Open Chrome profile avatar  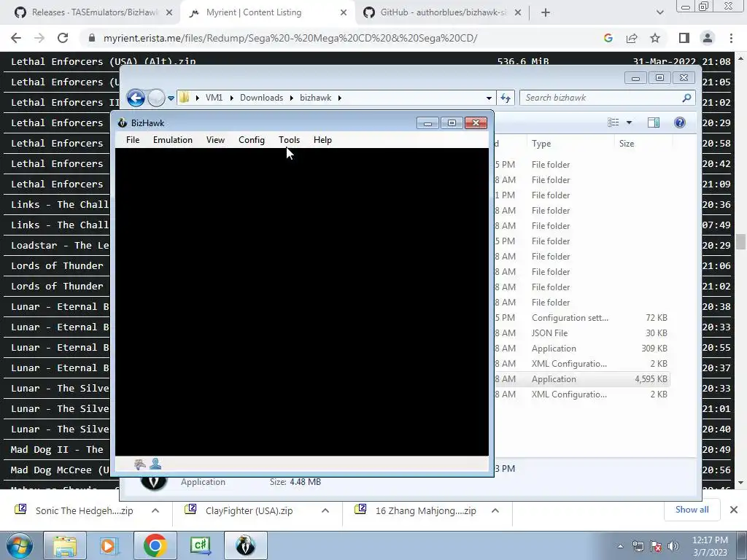pyautogui.click(x=708, y=38)
